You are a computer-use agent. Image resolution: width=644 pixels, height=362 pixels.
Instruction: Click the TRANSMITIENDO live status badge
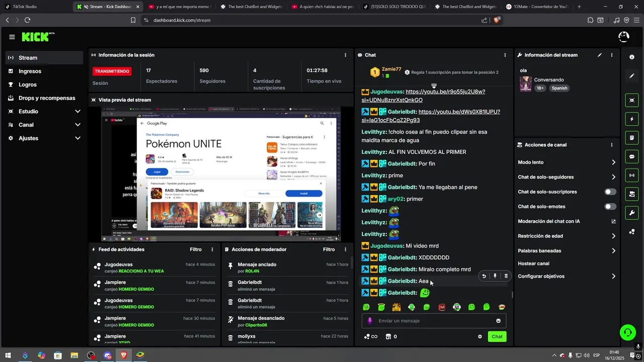point(112,71)
